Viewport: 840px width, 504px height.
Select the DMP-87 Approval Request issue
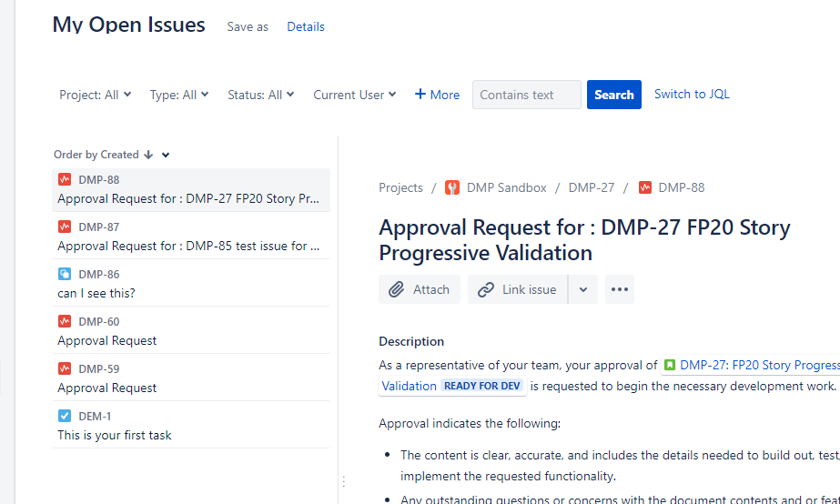pyautogui.click(x=191, y=237)
